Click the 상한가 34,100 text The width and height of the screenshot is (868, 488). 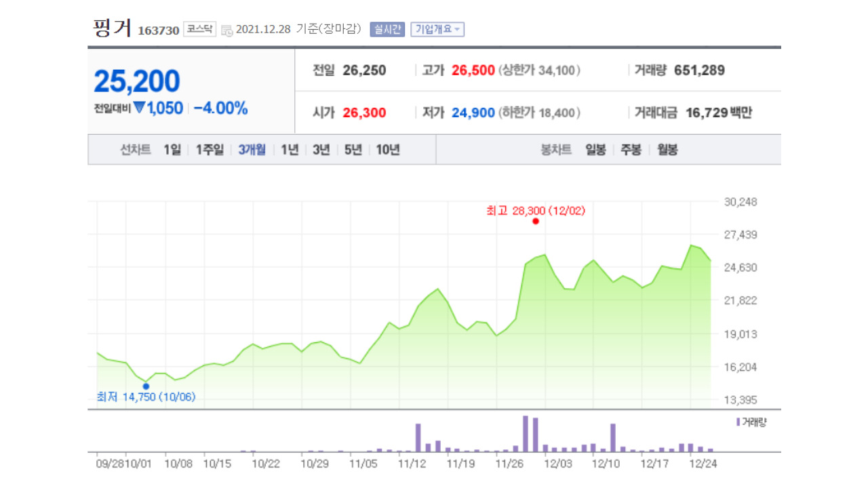click(540, 70)
